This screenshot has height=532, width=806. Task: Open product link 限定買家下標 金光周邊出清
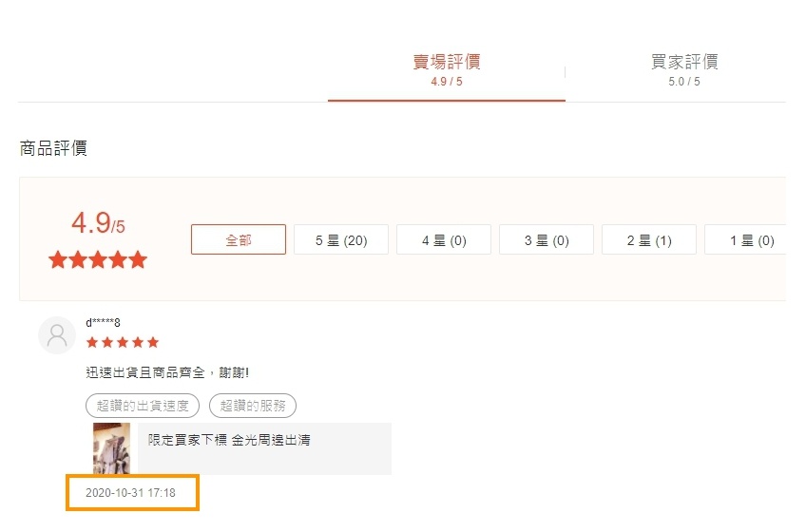(x=229, y=440)
